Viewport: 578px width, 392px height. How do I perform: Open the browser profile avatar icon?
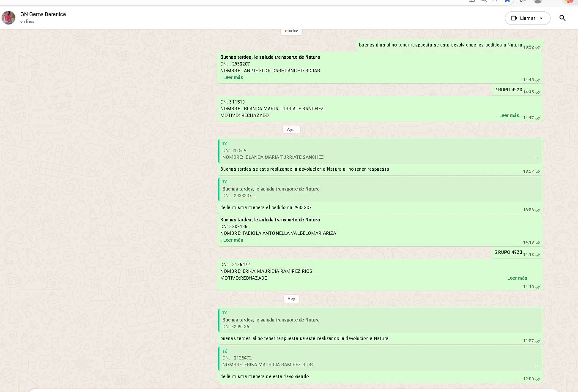[x=538, y=1]
